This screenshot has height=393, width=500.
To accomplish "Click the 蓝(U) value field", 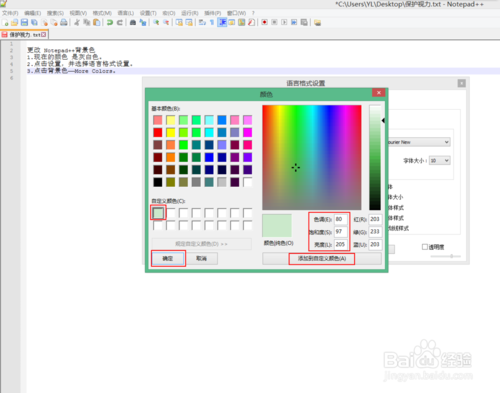I will (375, 244).
